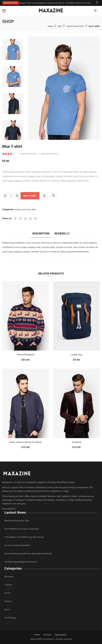Decrease product quantity with left stepper

pyautogui.click(x=5, y=196)
